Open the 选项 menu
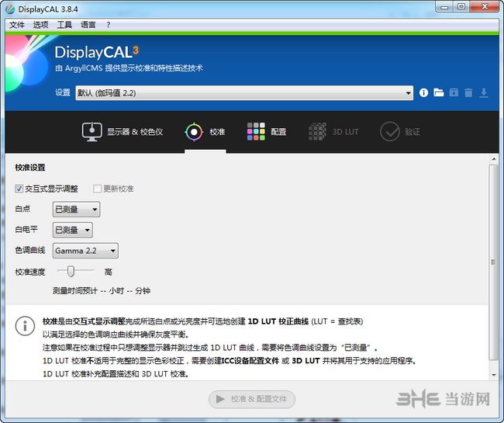This screenshot has width=504, height=423. point(40,25)
